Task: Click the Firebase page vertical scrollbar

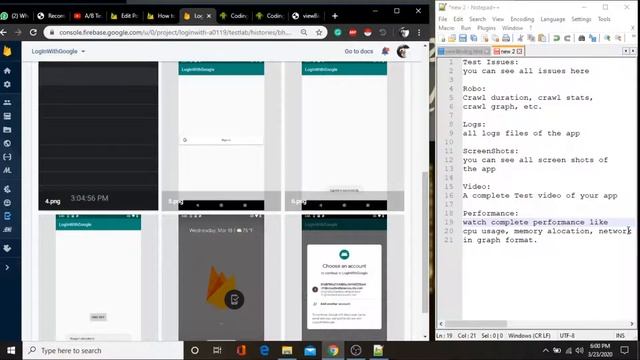Action: (425, 241)
